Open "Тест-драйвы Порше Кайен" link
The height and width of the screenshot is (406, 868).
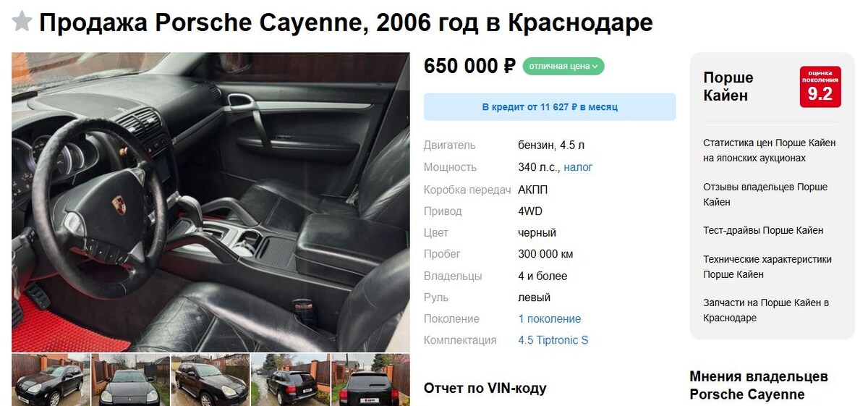pos(763,231)
